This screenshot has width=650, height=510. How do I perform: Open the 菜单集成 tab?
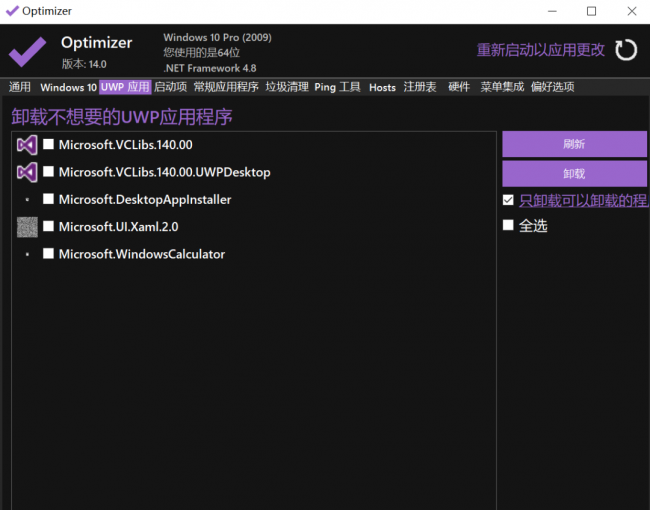[x=502, y=87]
